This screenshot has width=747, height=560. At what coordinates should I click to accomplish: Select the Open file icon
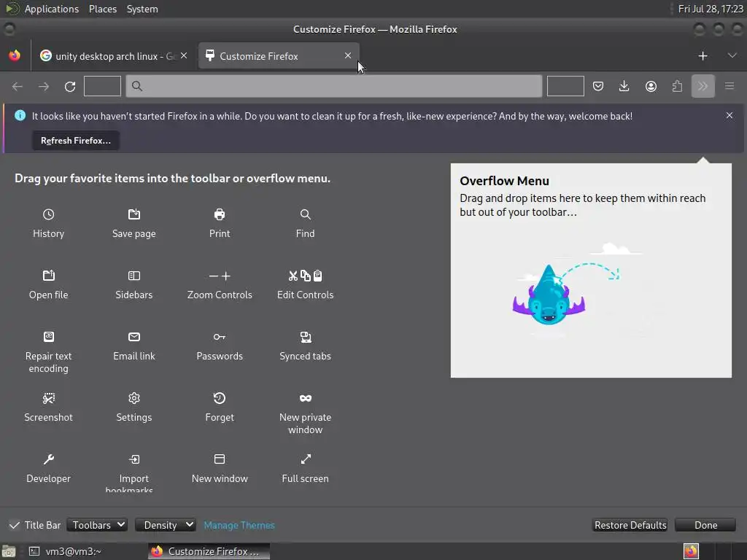tap(48, 275)
